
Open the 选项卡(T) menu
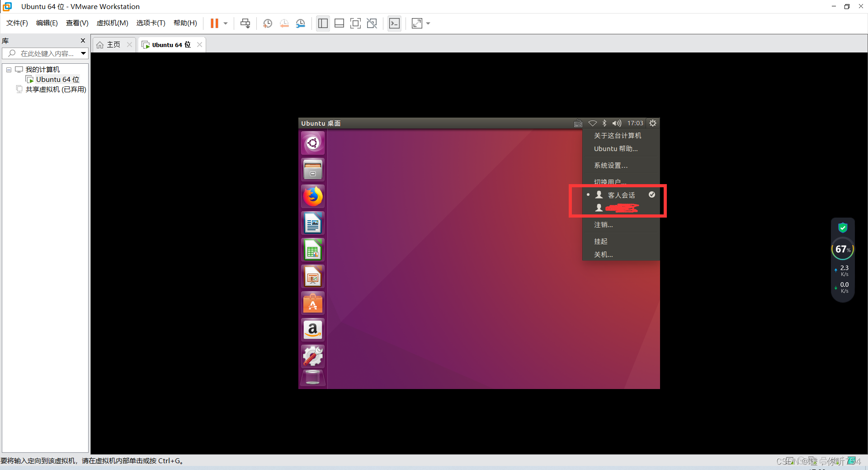coord(151,23)
